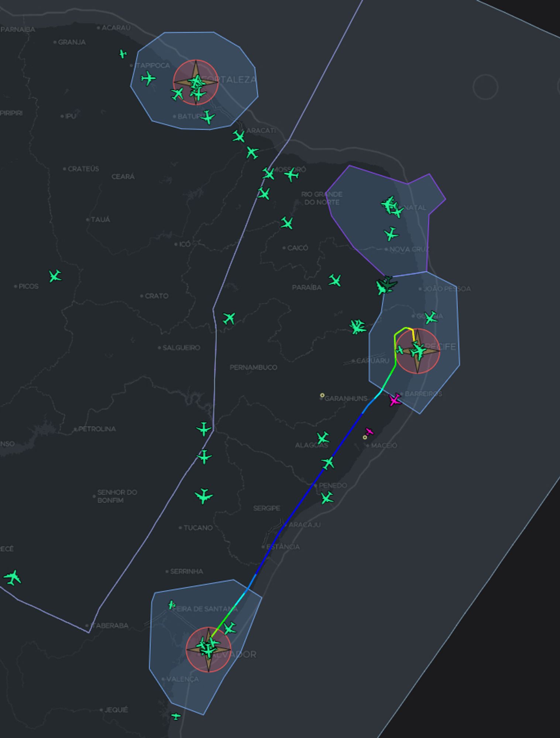Click the Tauá city label
Screen dimensions: 560x738
click(x=100, y=220)
